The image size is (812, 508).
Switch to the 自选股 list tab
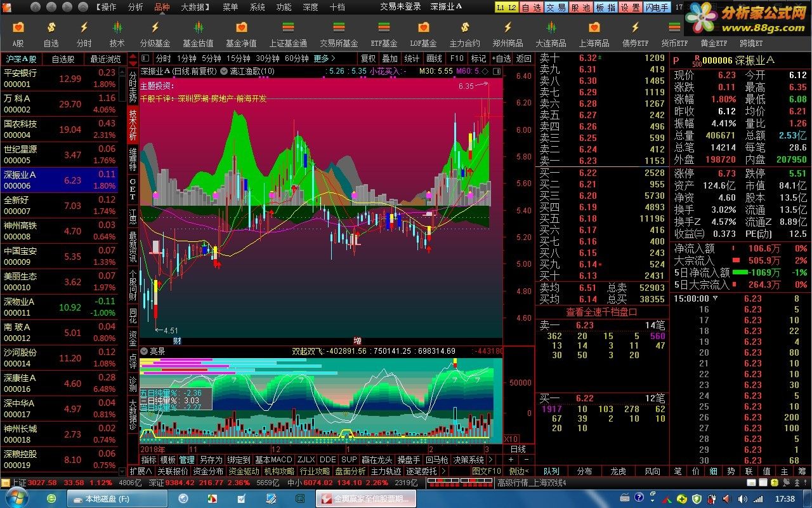63,58
